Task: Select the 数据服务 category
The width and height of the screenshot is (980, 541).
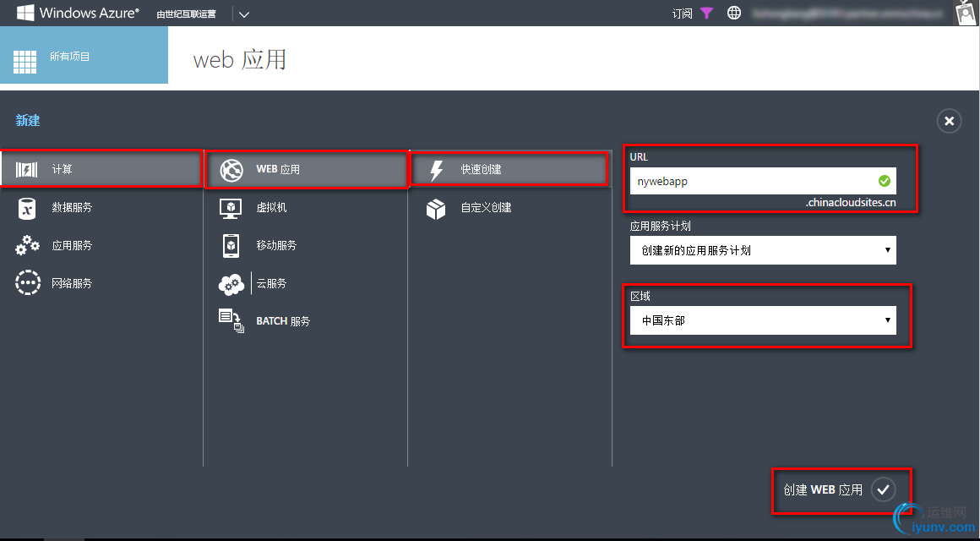Action: [x=101, y=207]
